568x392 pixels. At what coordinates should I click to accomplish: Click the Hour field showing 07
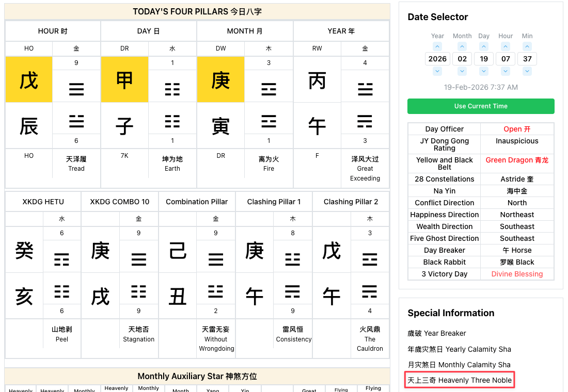506,59
